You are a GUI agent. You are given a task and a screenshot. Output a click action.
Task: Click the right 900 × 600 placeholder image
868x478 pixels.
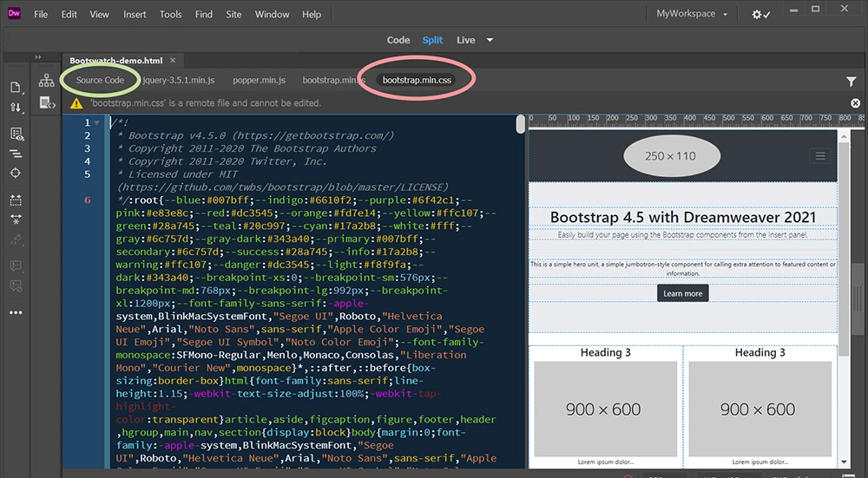point(759,409)
